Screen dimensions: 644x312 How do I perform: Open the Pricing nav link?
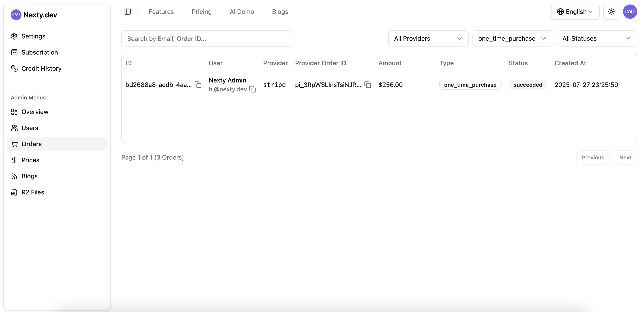[202, 12]
